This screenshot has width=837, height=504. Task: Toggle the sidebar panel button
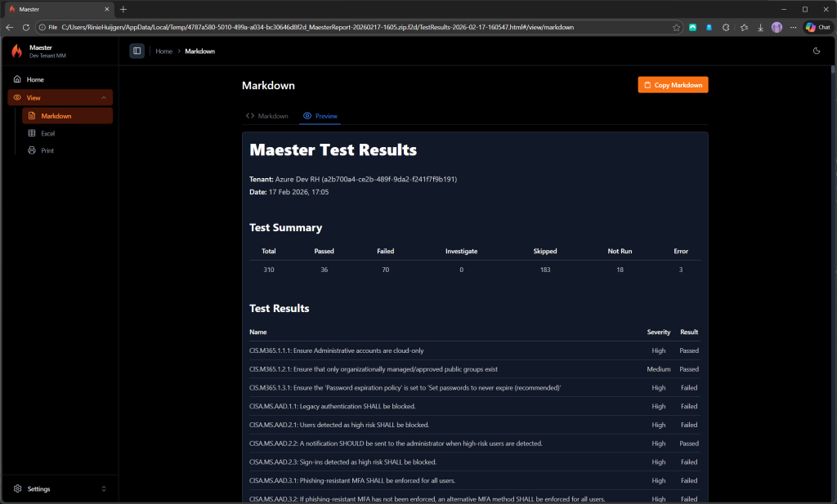137,51
